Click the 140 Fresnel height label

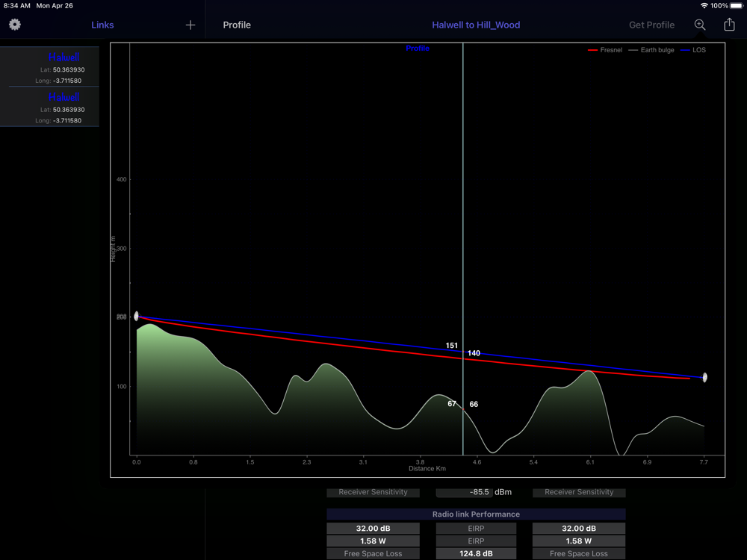point(474,353)
